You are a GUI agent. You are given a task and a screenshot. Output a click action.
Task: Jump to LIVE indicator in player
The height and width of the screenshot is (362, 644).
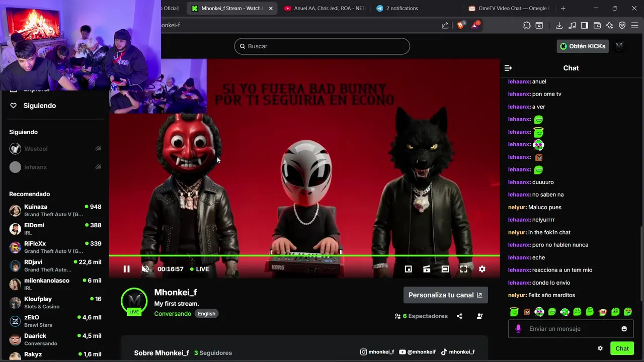[200, 269]
